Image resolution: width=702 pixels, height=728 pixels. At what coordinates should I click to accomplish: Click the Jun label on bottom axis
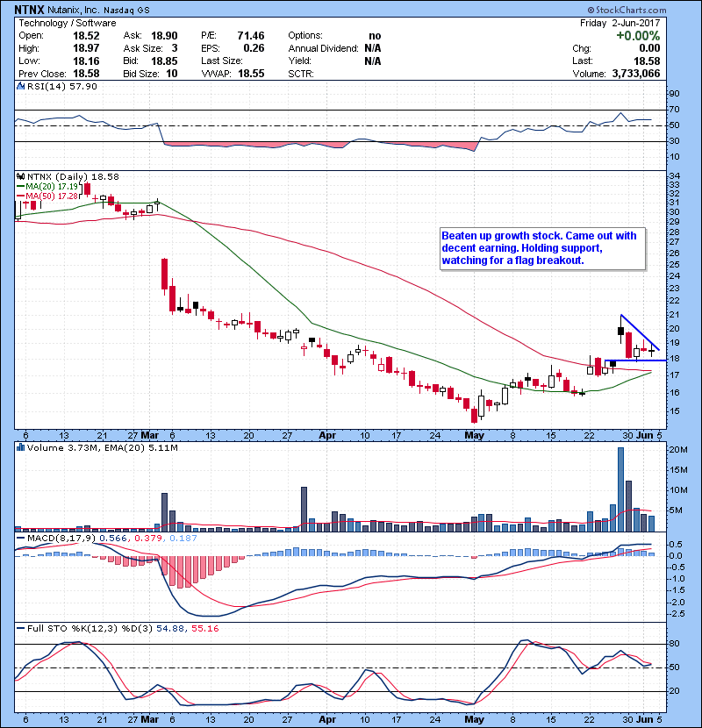coord(644,719)
